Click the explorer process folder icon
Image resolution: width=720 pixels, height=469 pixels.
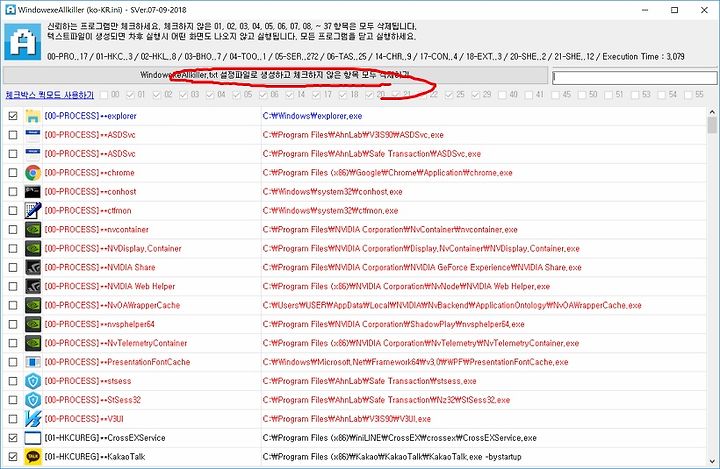[33, 116]
